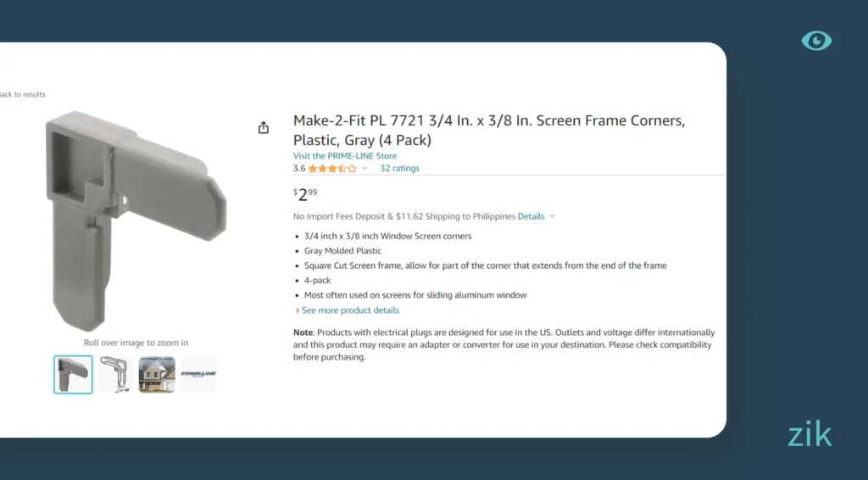Visit the PRIME-LINE Store link

[344, 156]
